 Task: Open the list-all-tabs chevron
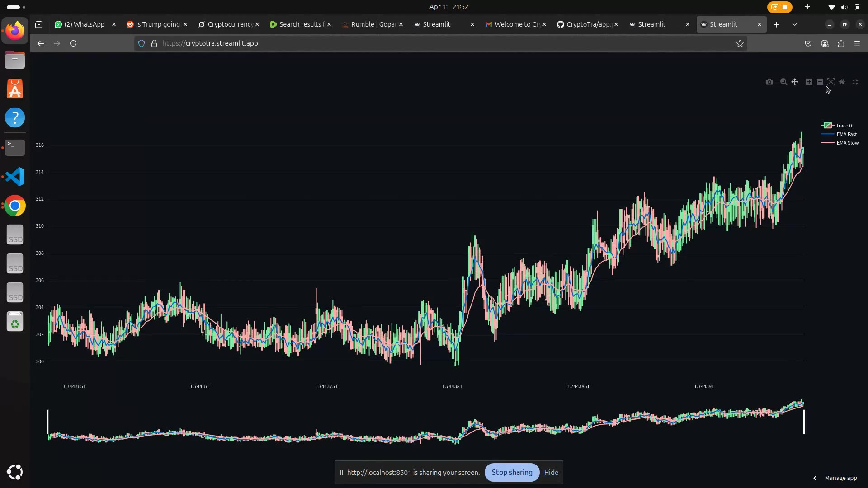(x=794, y=24)
